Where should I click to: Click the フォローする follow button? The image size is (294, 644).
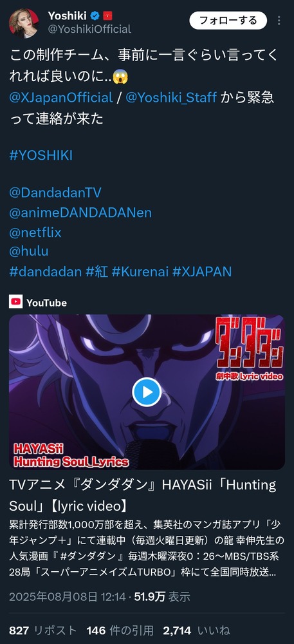(x=228, y=20)
